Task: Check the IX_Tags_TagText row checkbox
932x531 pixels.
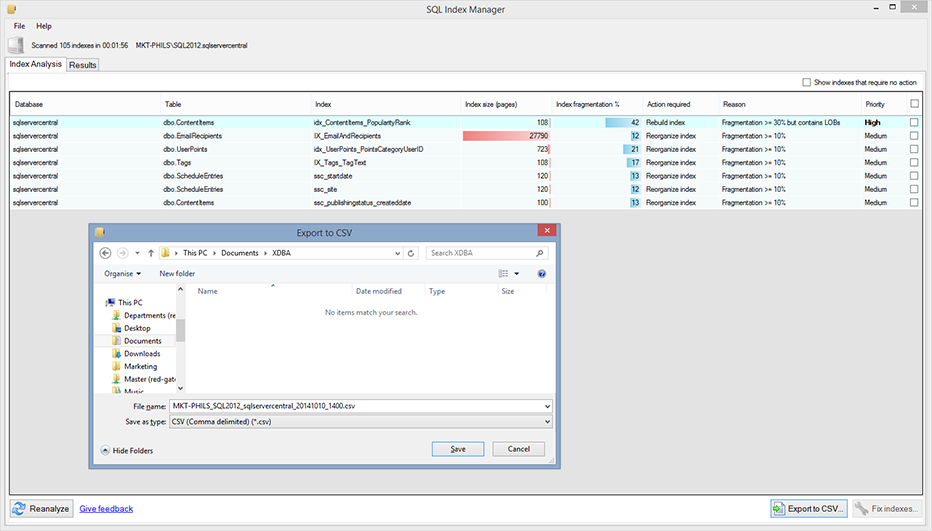Action: (x=914, y=162)
